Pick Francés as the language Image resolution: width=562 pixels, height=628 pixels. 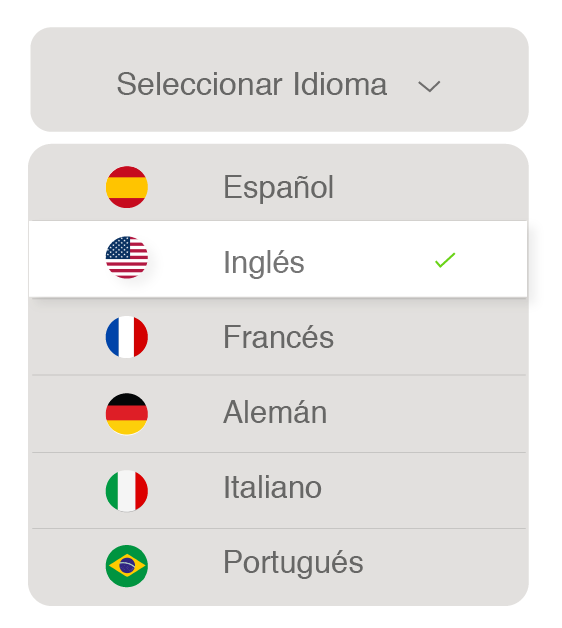click(278, 337)
